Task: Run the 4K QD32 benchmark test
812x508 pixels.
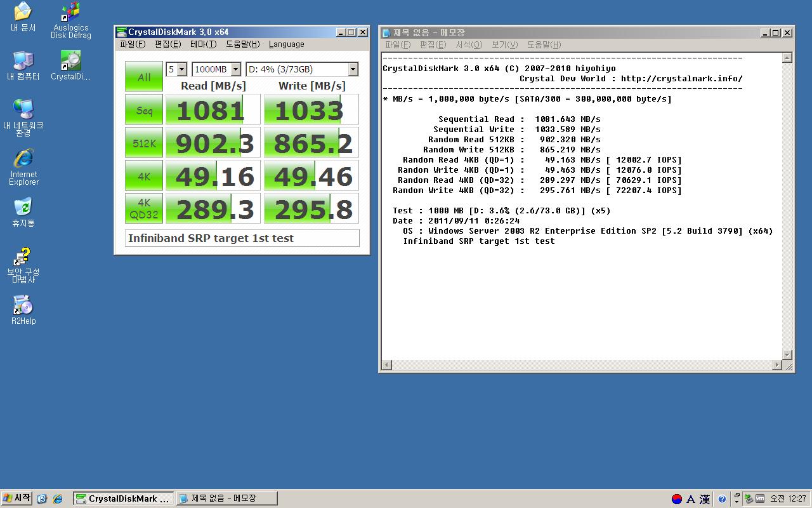Action: (144, 208)
